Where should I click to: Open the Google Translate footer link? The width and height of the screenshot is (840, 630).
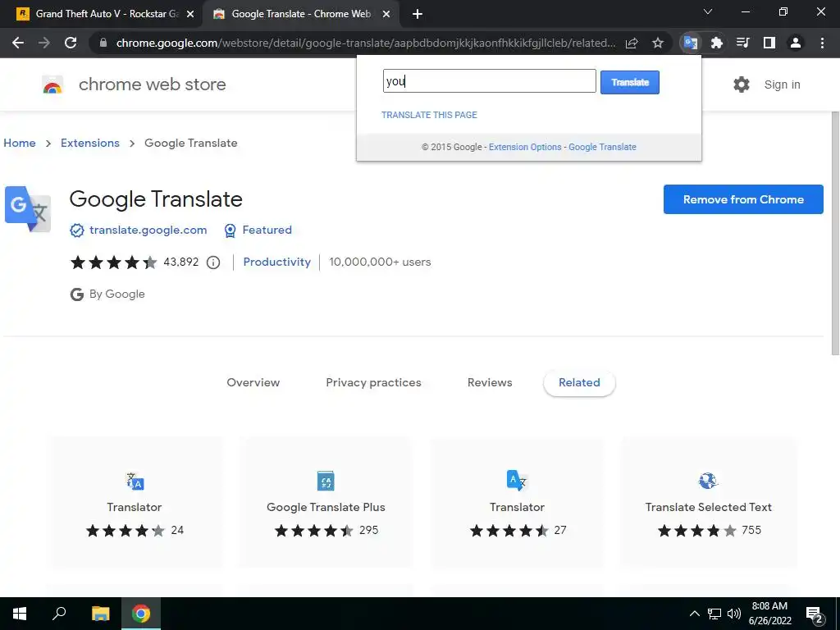pyautogui.click(x=602, y=147)
